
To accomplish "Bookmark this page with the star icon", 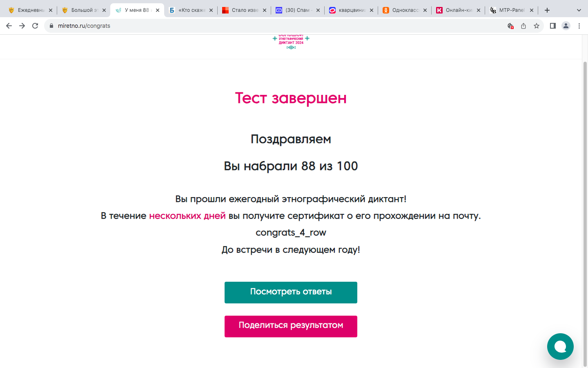I will [537, 26].
